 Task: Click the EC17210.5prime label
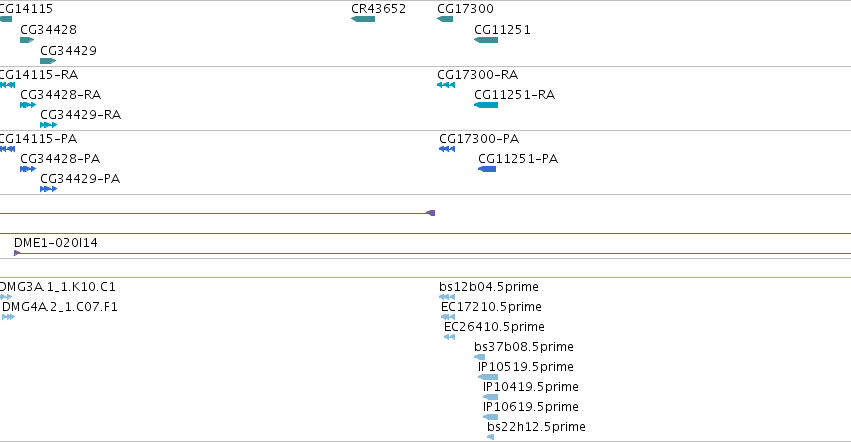coord(492,307)
